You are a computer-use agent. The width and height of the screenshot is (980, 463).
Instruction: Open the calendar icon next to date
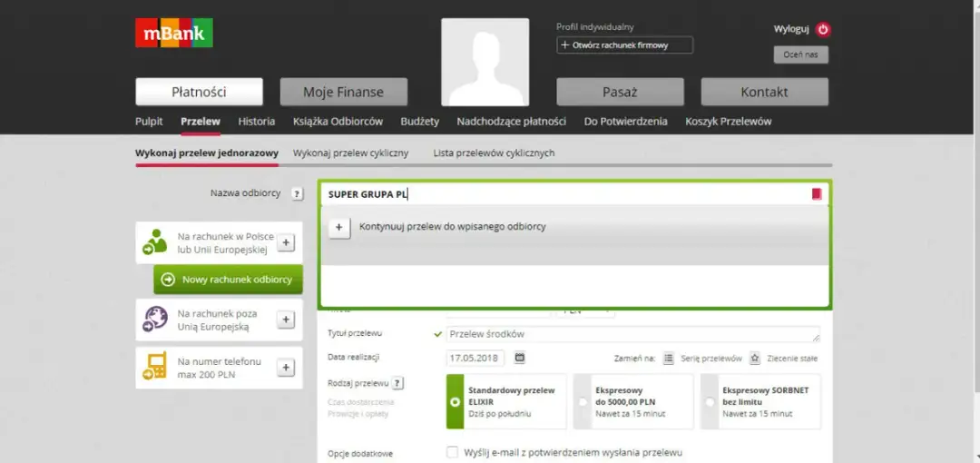519,358
